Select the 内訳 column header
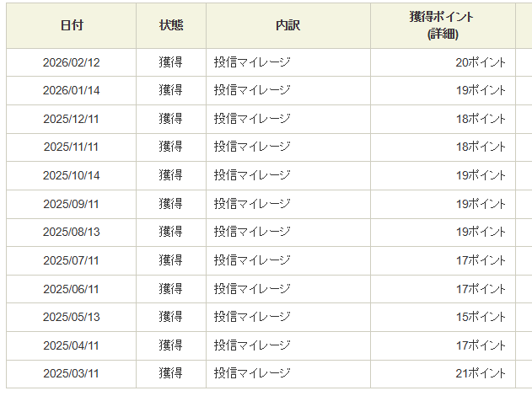 tap(287, 25)
